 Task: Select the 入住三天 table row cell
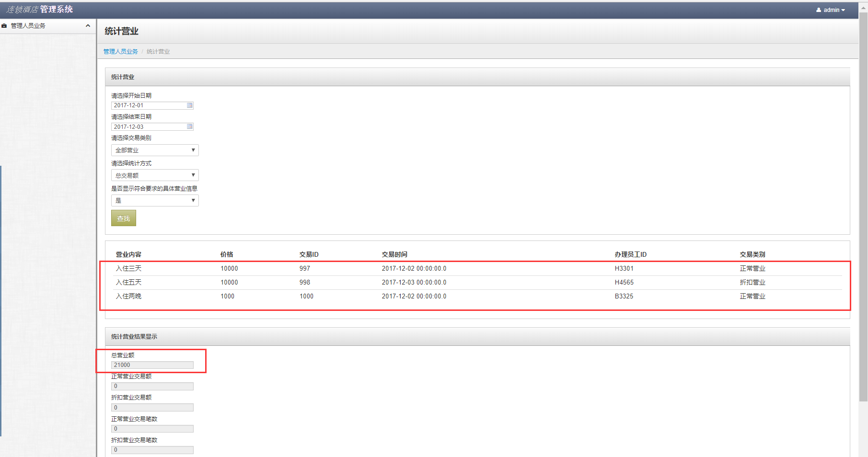point(128,268)
